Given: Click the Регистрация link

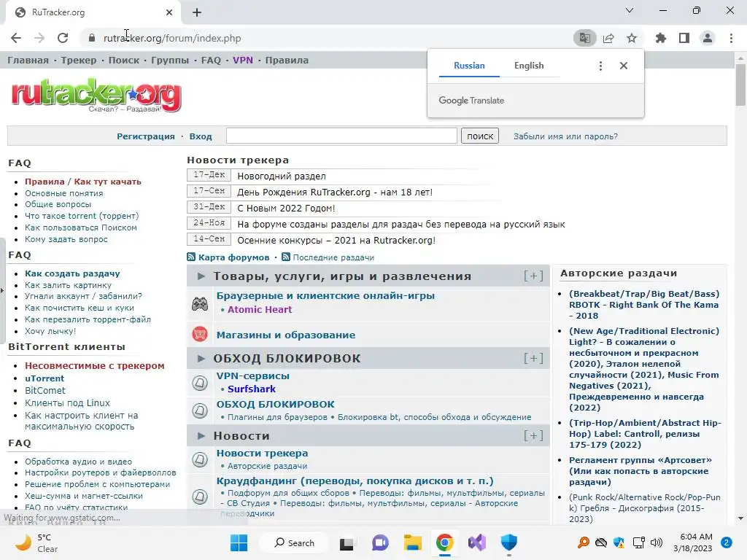Looking at the screenshot, I should coord(146,136).
